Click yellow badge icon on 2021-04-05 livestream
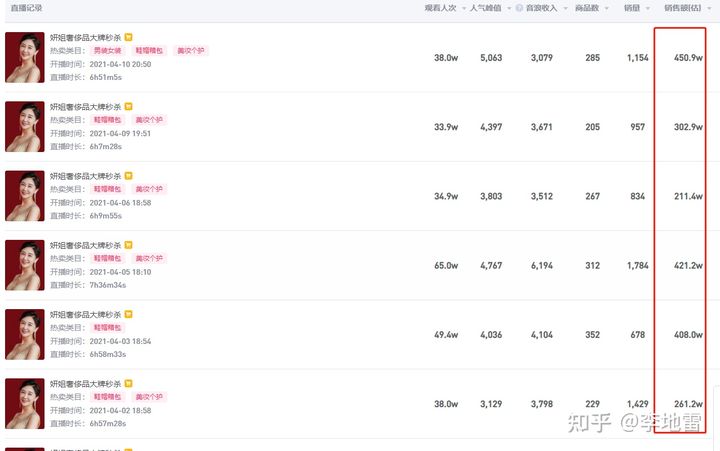Image resolution: width=720 pixels, height=451 pixels. point(128,245)
